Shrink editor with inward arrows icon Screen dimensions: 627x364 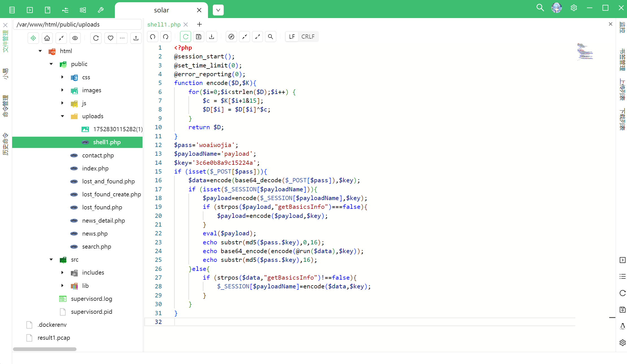pyautogui.click(x=244, y=37)
